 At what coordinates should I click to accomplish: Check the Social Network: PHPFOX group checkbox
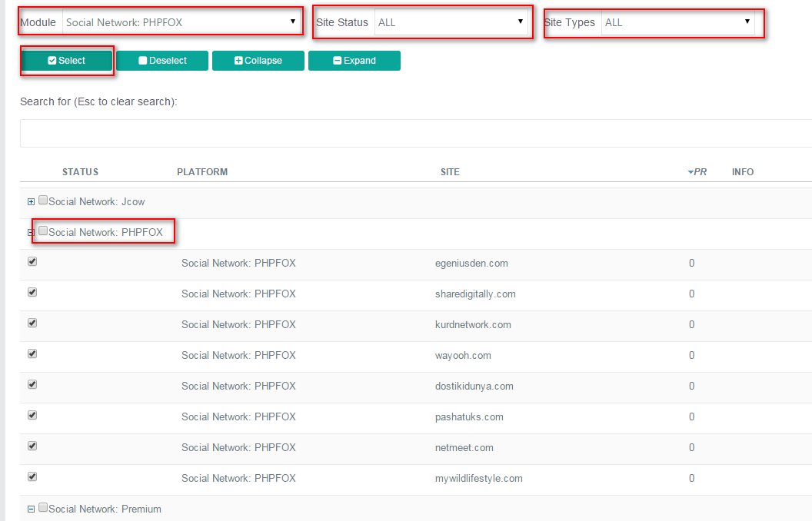click(43, 231)
